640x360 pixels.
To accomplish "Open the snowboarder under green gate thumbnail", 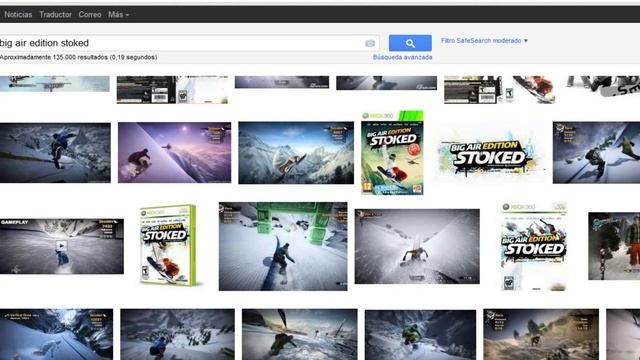I will [283, 246].
